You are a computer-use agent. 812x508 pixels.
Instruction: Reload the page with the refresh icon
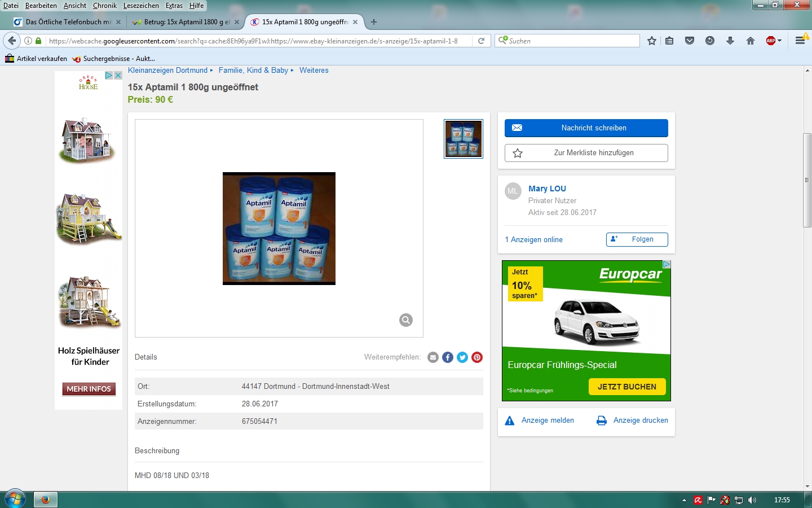(481, 41)
